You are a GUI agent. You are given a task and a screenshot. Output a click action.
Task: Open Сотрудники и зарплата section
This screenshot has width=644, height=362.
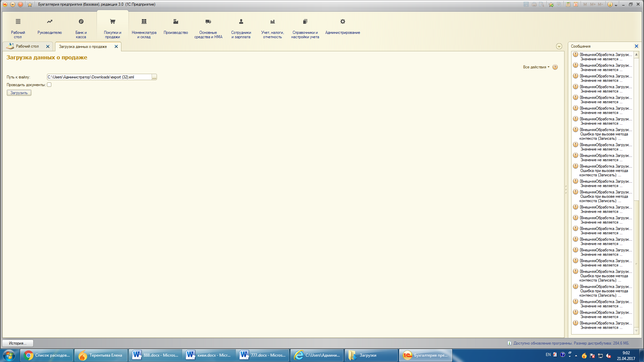(241, 28)
